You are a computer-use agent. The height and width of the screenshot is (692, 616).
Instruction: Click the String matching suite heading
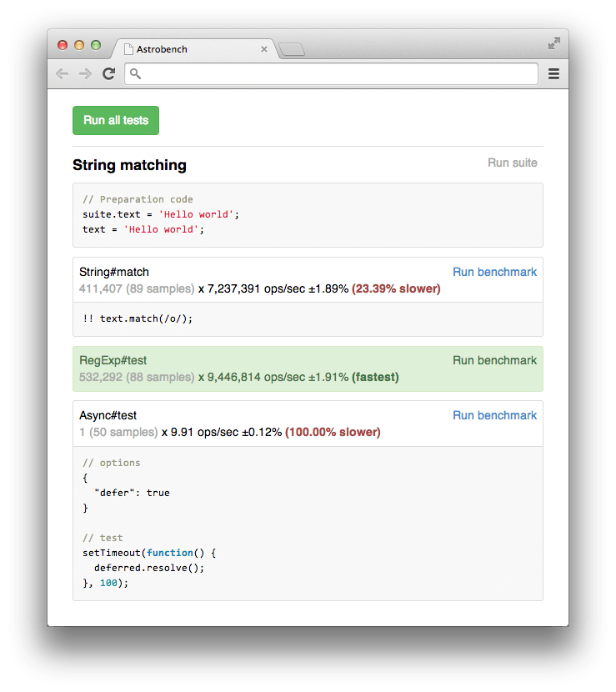(129, 165)
